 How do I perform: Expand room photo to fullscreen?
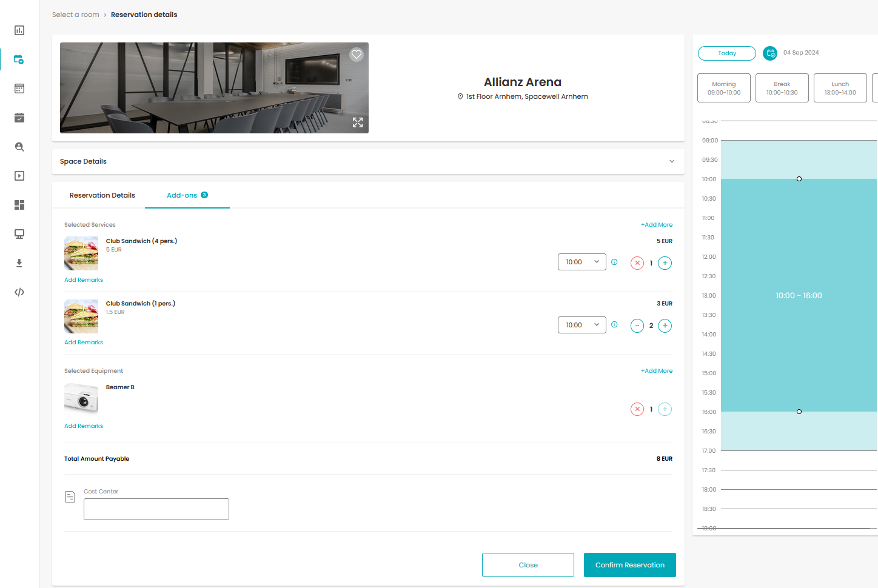[358, 122]
